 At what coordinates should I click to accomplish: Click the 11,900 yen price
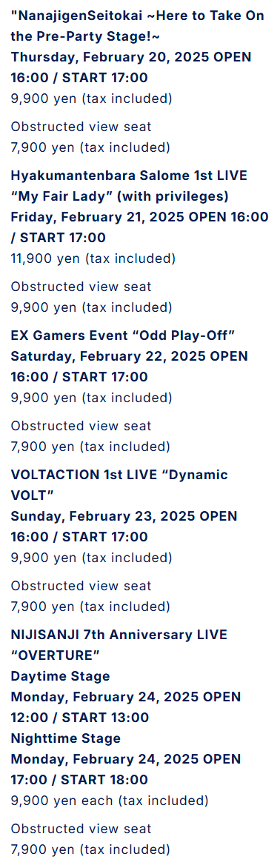click(93, 258)
